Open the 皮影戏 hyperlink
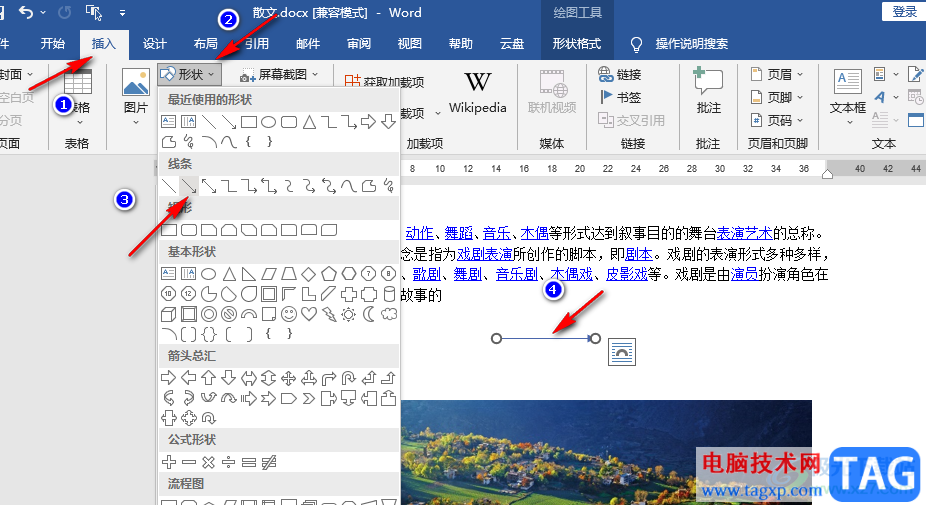 click(627, 274)
